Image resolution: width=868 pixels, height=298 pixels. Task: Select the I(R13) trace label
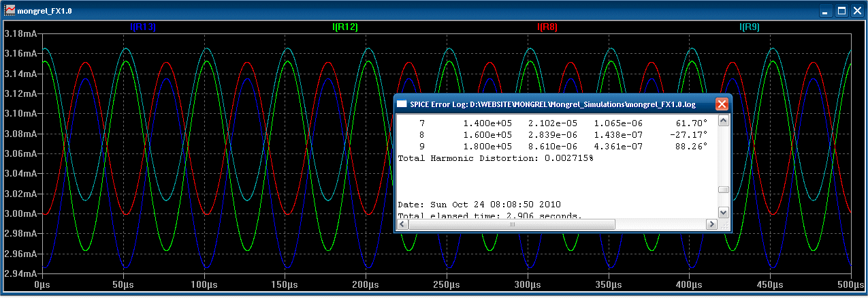coord(142,27)
